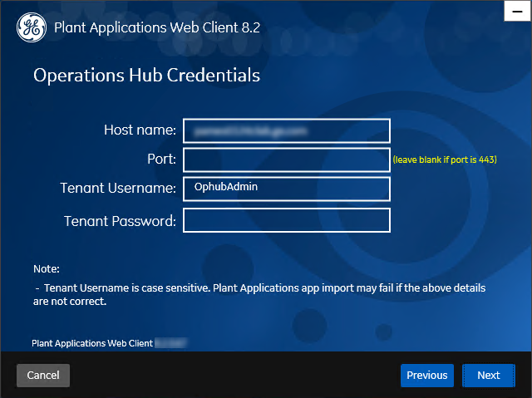Click the 'Tenant Password:' label
Screen dimensions: 532x398
point(120,221)
